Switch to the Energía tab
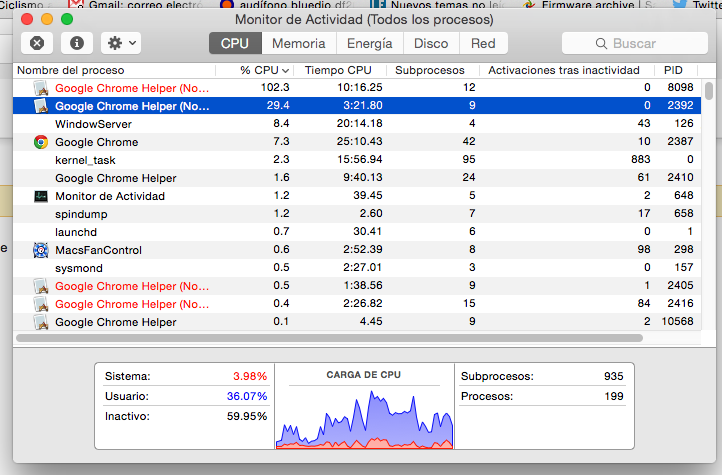Viewport: 722px width, 475px height. 370,43
